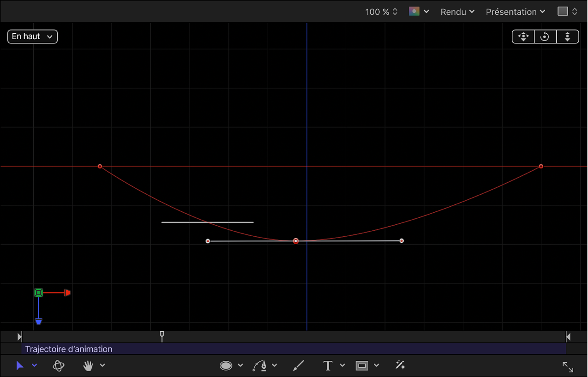The height and width of the screenshot is (377, 588).
Task: Open the behaviors magic wand tool
Action: click(400, 365)
